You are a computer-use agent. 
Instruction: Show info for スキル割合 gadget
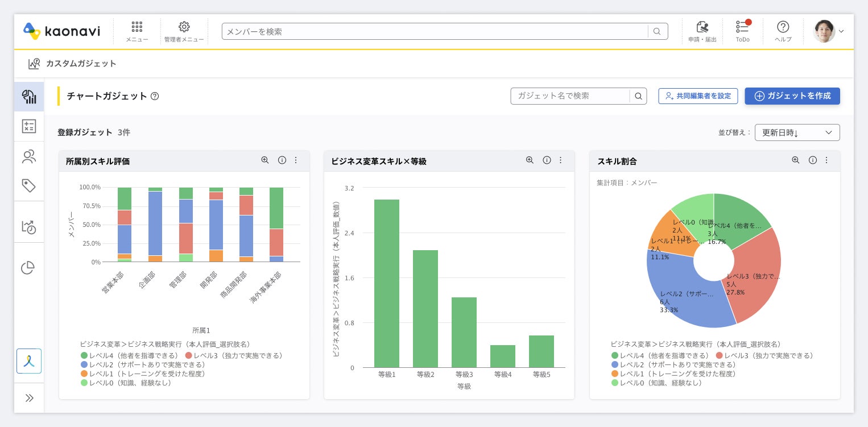click(813, 160)
